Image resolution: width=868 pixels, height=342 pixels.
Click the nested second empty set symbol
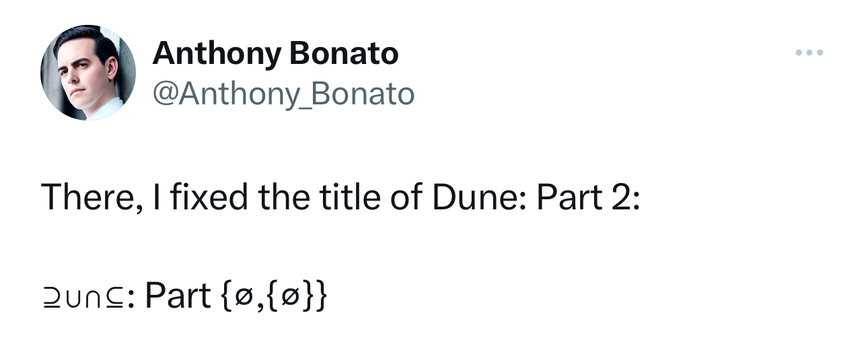tap(283, 297)
